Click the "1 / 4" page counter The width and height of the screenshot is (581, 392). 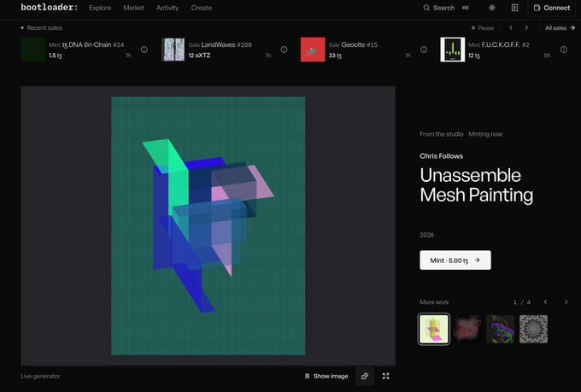(x=522, y=302)
